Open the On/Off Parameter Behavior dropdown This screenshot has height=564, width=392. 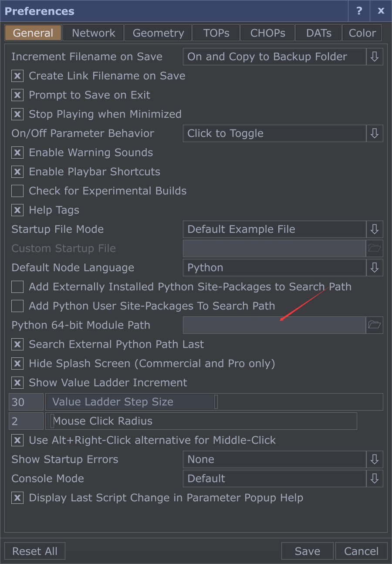tap(283, 133)
